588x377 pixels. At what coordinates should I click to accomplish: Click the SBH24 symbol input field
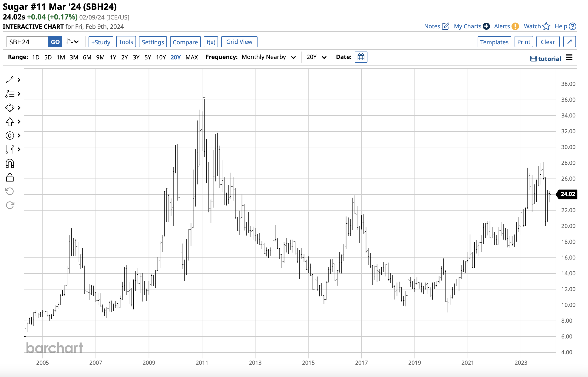pos(27,42)
